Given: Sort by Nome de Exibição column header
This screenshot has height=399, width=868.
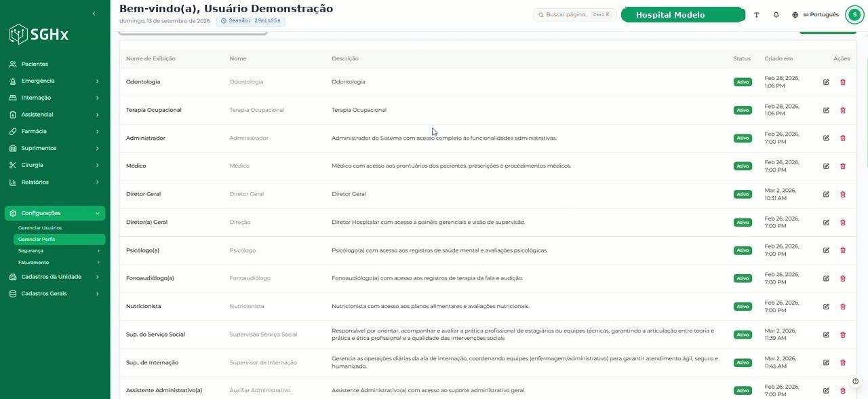Looking at the screenshot, I should (x=151, y=59).
